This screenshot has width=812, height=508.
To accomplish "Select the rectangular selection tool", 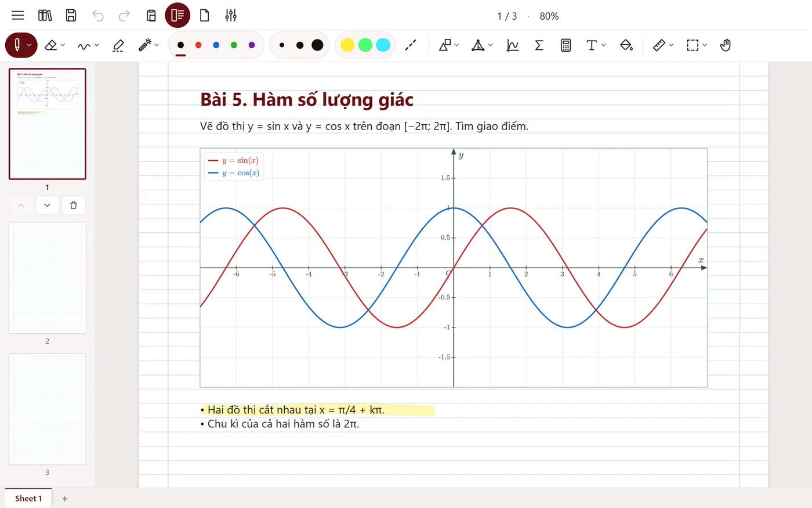I will [x=693, y=45].
